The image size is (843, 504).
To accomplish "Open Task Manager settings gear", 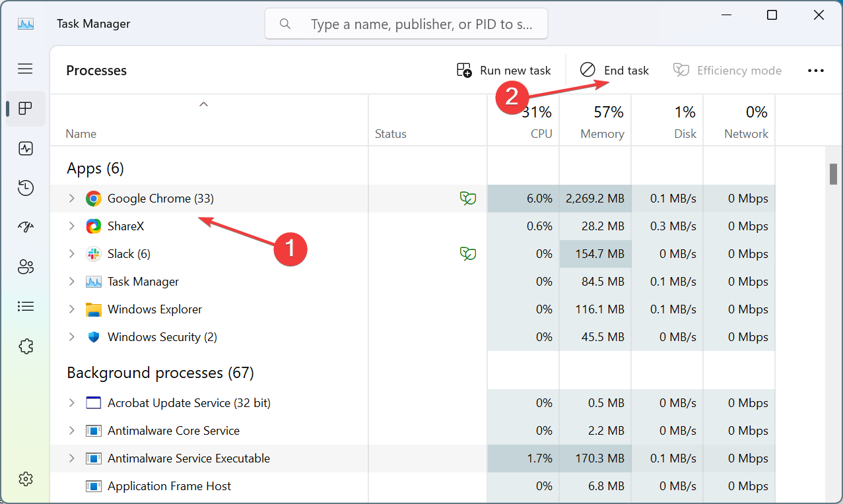I will coord(26,478).
